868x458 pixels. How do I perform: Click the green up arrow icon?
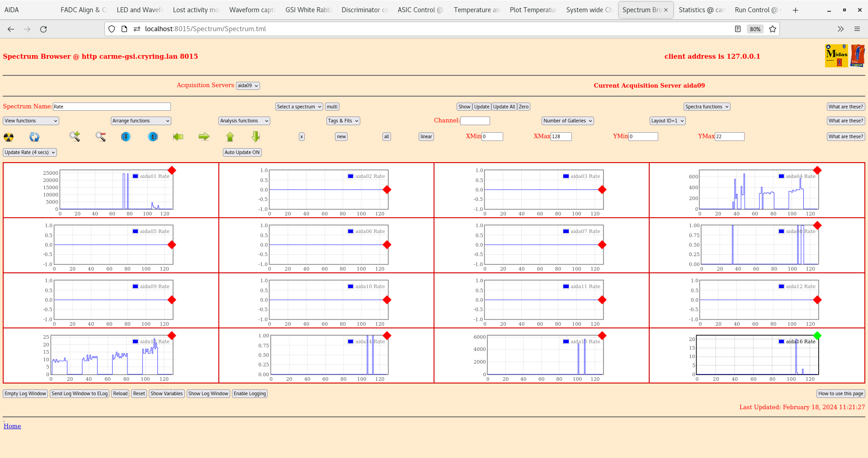tap(230, 136)
